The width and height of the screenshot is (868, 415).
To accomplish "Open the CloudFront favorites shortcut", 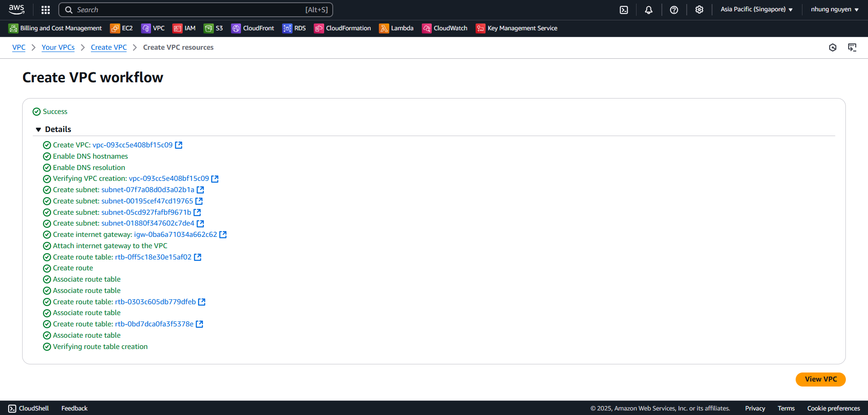I will click(x=253, y=28).
